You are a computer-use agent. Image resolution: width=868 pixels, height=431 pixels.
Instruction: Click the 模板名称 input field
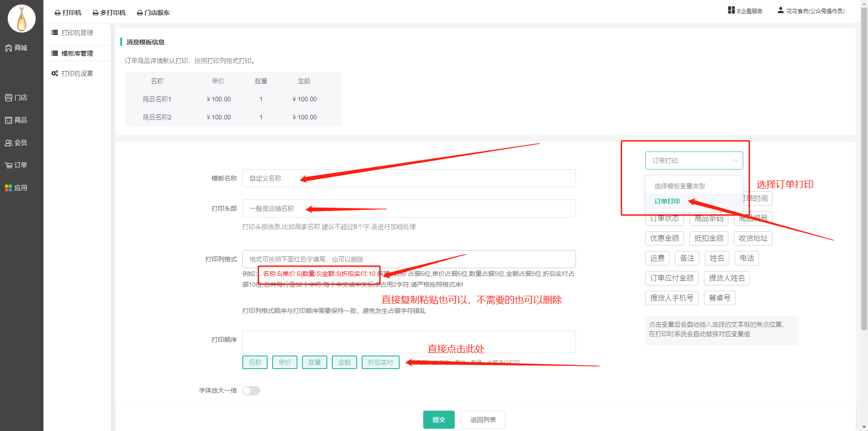coord(409,178)
